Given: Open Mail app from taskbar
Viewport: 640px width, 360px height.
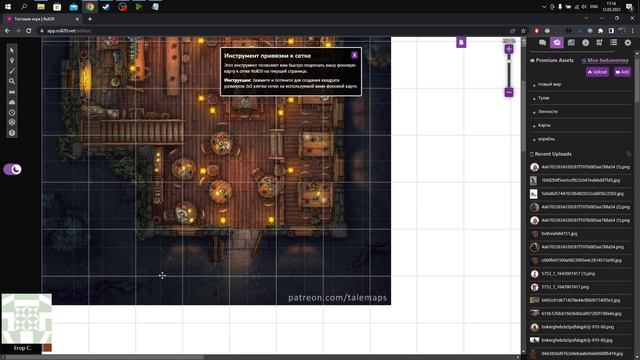Looking at the screenshot, I should click(73, 7).
